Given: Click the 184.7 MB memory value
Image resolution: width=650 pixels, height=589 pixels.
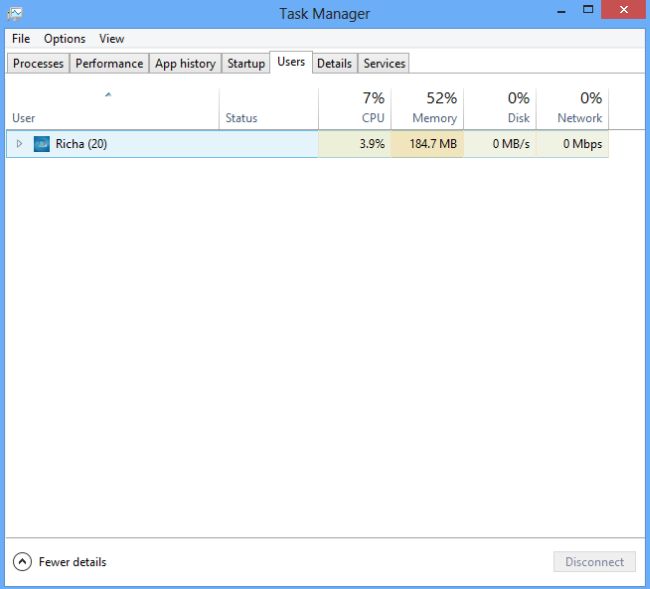Looking at the screenshot, I should [x=433, y=144].
